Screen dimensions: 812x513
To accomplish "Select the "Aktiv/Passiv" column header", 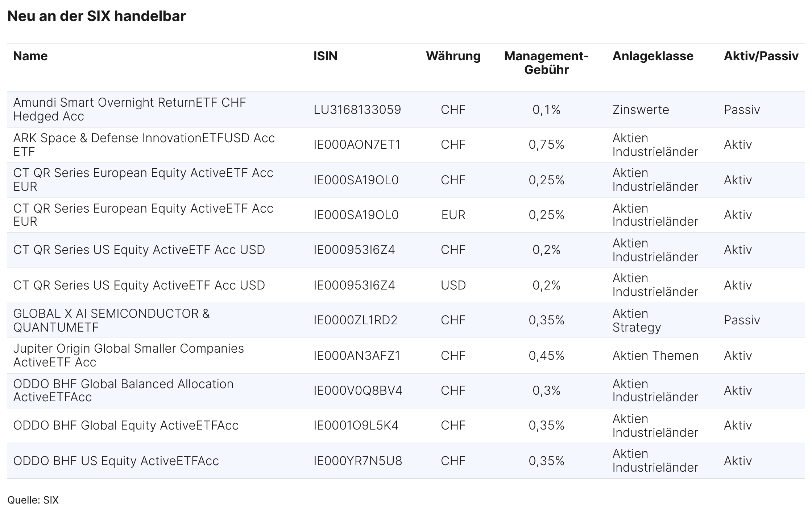I will 761,56.
